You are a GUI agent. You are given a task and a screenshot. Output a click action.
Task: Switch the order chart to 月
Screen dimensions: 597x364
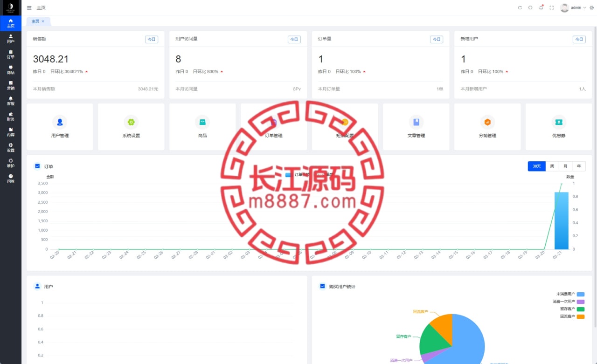(x=565, y=166)
